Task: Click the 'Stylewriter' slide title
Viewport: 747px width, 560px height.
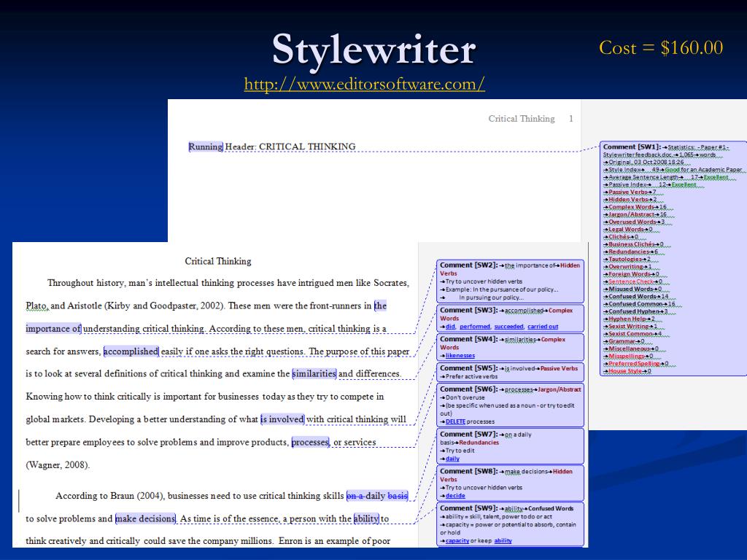Action: point(373,49)
